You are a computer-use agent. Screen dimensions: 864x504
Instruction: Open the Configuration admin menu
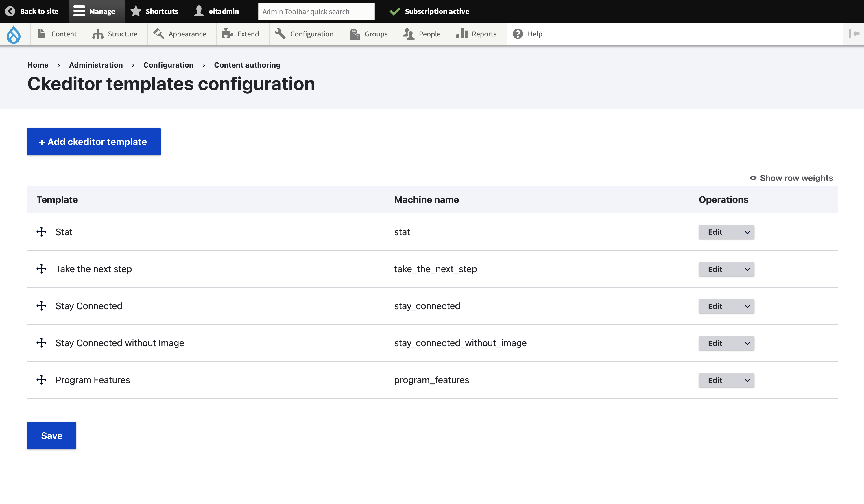point(304,34)
